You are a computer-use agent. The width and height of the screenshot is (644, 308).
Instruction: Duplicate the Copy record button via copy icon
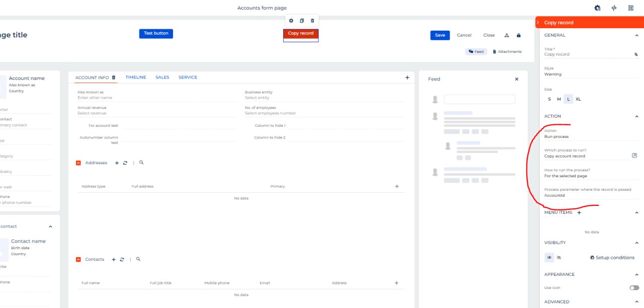pyautogui.click(x=302, y=21)
